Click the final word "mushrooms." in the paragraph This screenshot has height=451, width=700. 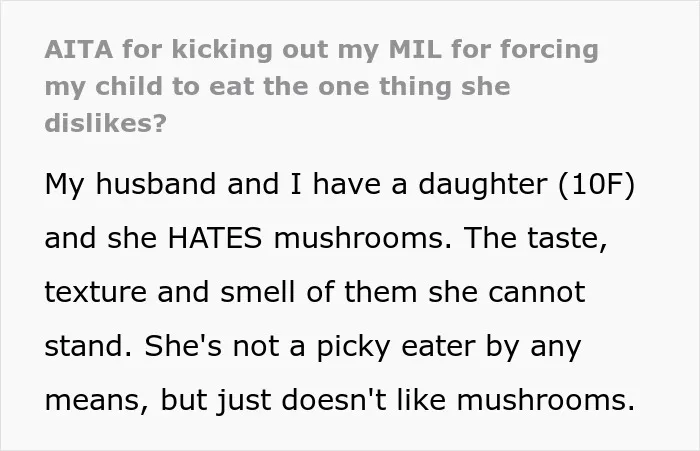point(546,399)
